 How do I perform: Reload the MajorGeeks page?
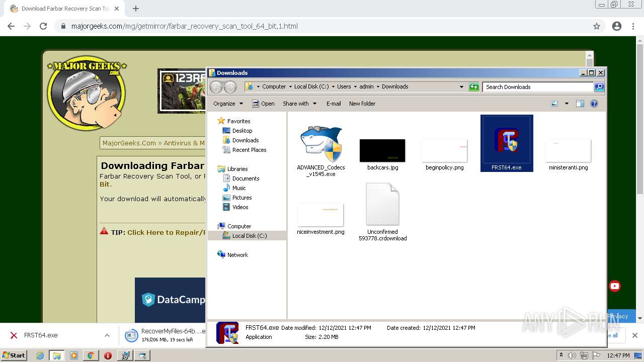tap(43, 26)
